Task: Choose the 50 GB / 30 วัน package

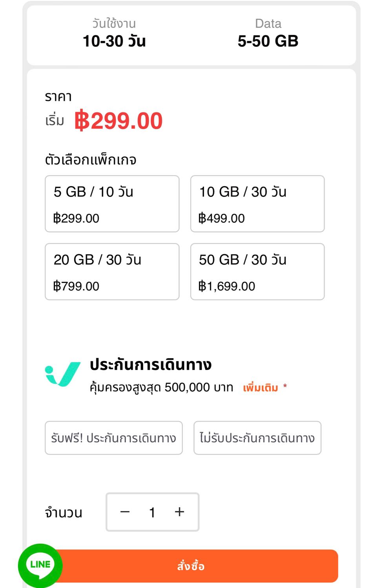Action: [257, 272]
